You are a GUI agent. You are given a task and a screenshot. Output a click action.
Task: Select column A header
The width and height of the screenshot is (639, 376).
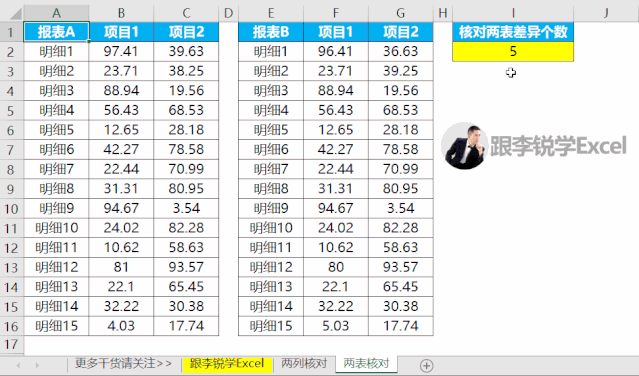(x=56, y=13)
